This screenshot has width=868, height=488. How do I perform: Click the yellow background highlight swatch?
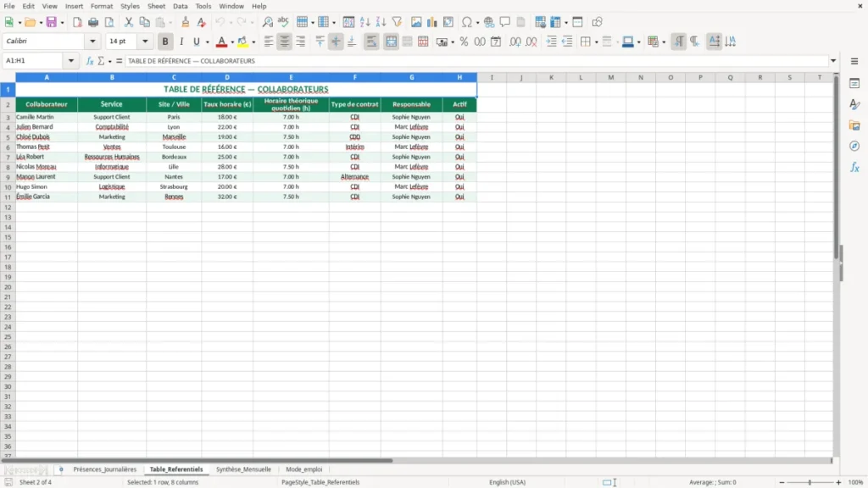[x=243, y=42]
